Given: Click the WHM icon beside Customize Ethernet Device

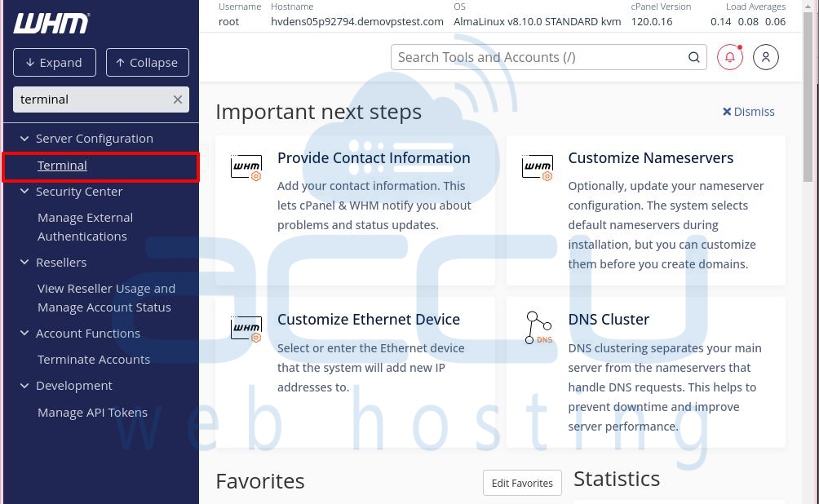Looking at the screenshot, I should pyautogui.click(x=246, y=329).
